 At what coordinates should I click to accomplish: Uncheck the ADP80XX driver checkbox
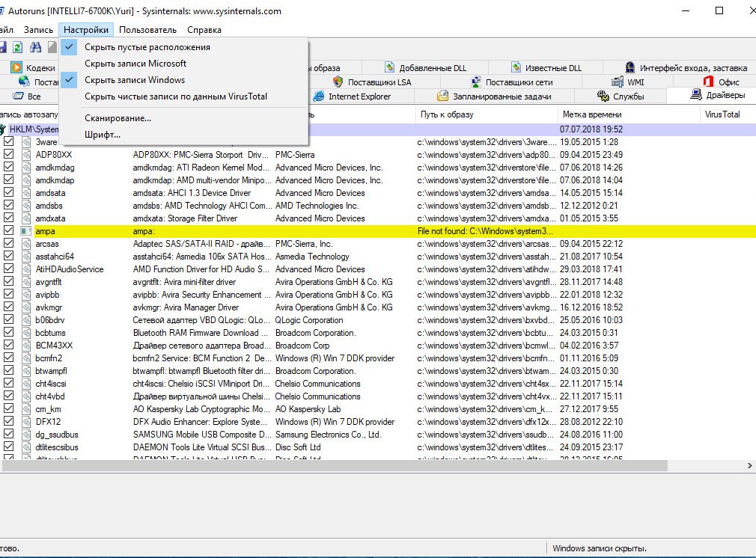pos(8,154)
